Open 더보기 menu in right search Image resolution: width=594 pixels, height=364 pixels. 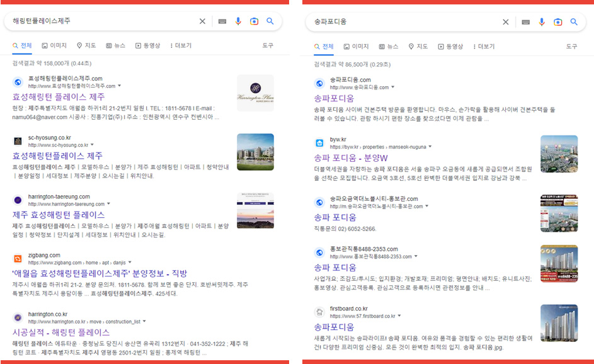[x=484, y=47]
